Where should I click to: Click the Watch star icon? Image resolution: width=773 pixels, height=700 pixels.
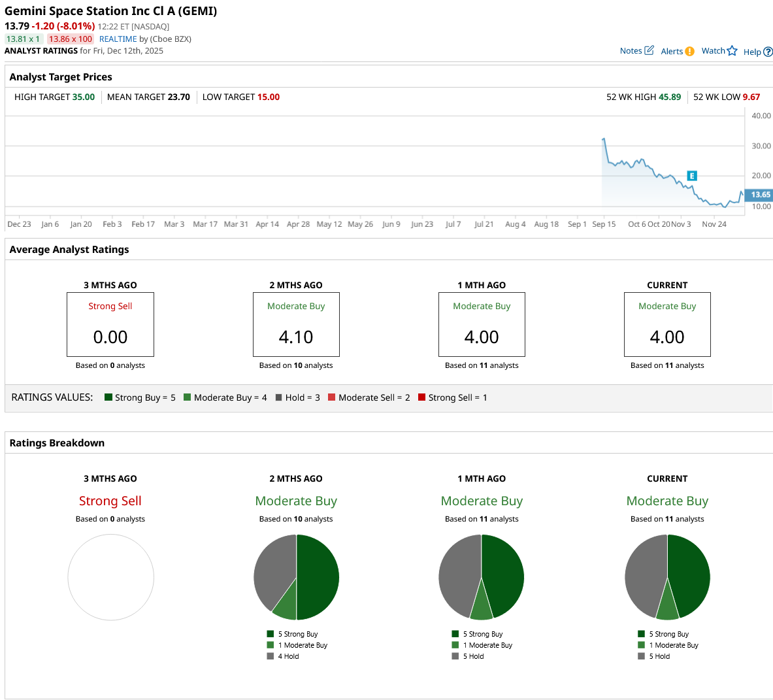(732, 51)
